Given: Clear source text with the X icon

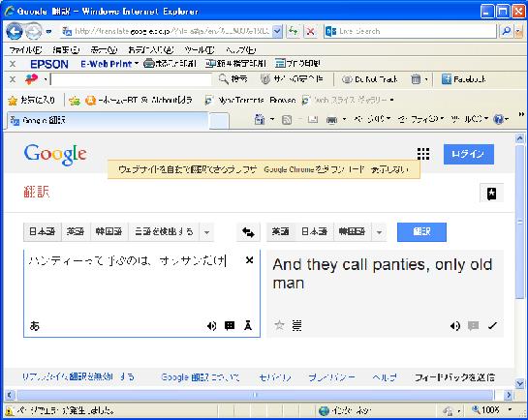Looking at the screenshot, I should pos(249,260).
